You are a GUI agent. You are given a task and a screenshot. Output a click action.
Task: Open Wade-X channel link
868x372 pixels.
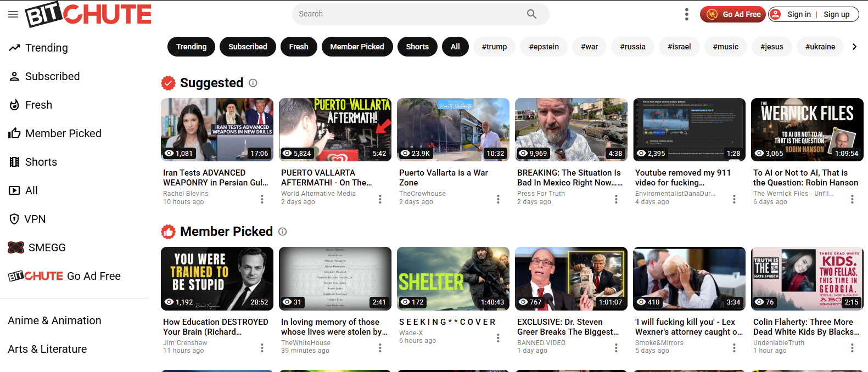tap(411, 333)
